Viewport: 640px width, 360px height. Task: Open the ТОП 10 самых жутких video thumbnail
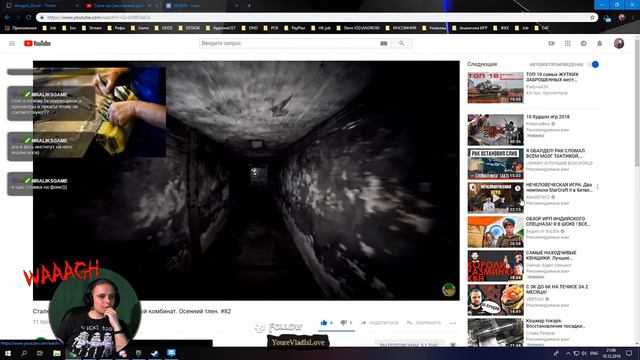coord(496,87)
